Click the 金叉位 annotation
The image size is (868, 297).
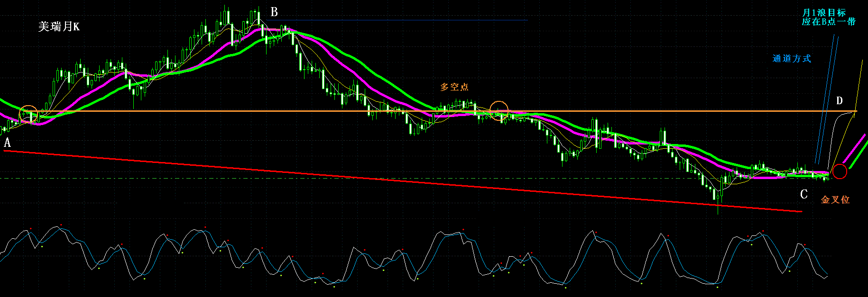click(835, 199)
